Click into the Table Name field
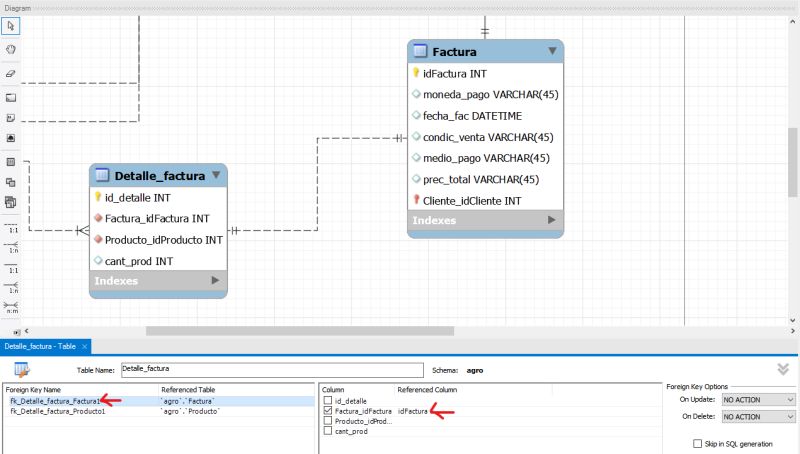This screenshot has width=800, height=454. point(272,369)
